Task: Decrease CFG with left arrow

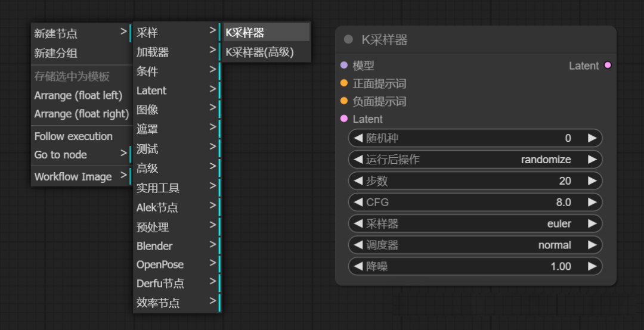Action: (x=358, y=202)
